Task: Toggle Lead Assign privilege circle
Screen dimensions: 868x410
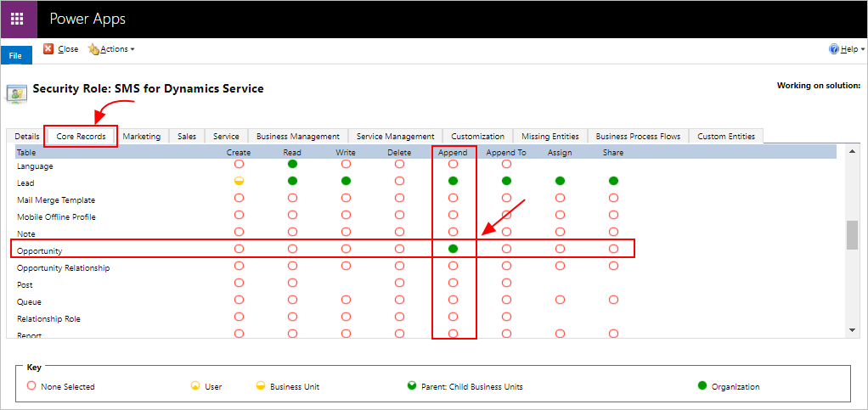Action: (x=560, y=181)
